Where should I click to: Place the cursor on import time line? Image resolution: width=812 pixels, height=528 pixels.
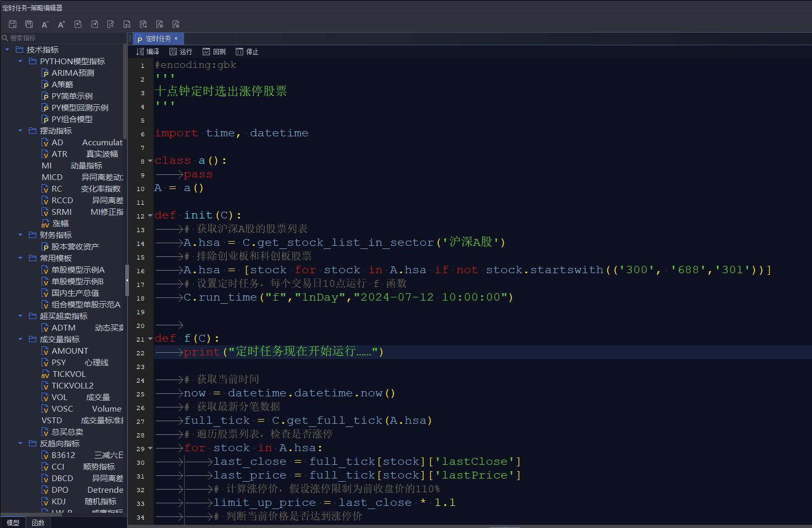[232, 133]
